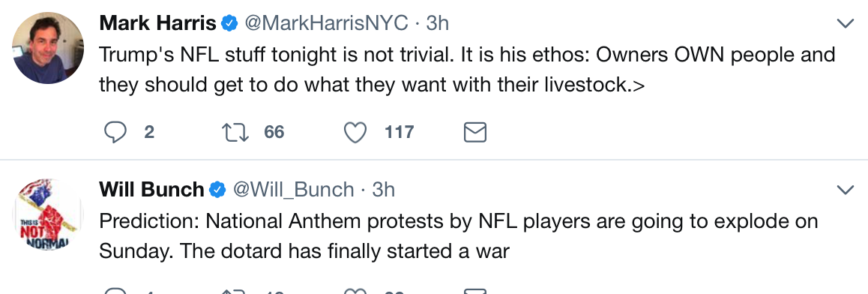Open the National Anthem protests prediction tweet
The width and height of the screenshot is (868, 294).
(x=458, y=236)
